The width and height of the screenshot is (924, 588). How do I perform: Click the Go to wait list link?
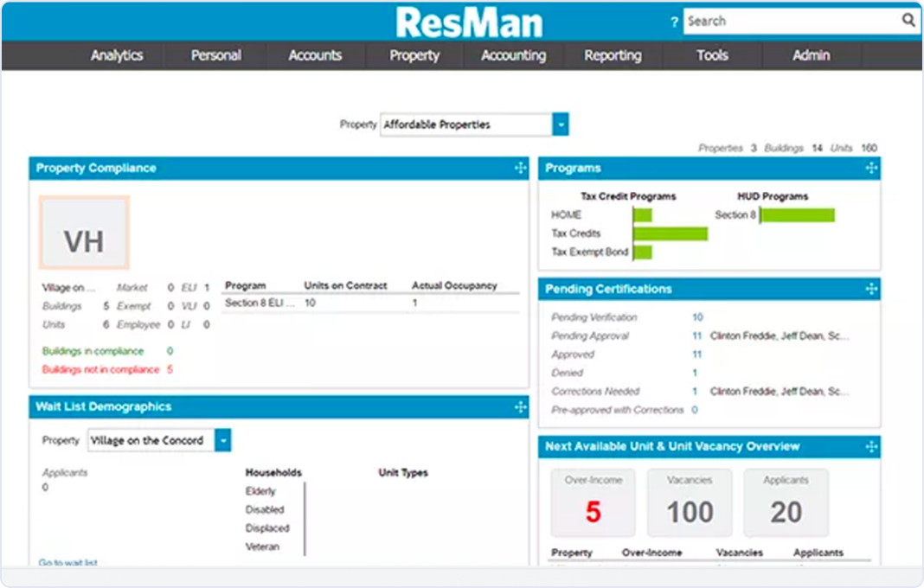67,562
